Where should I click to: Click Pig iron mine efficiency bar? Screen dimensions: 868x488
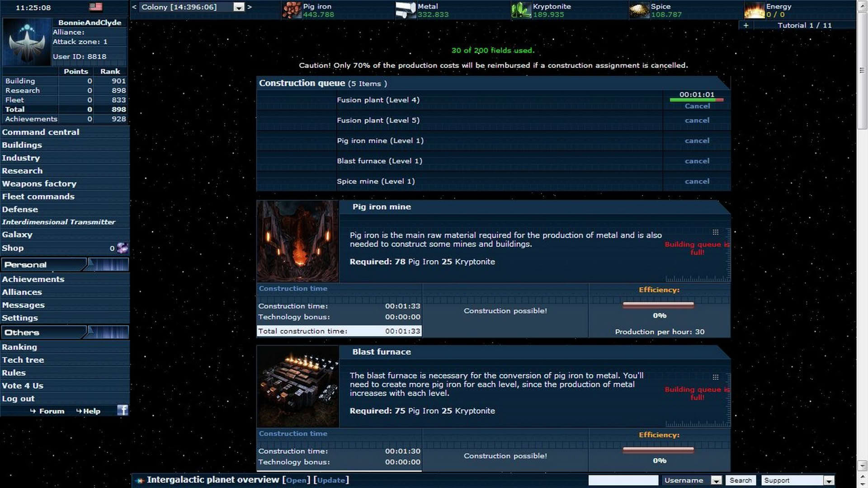[658, 305]
